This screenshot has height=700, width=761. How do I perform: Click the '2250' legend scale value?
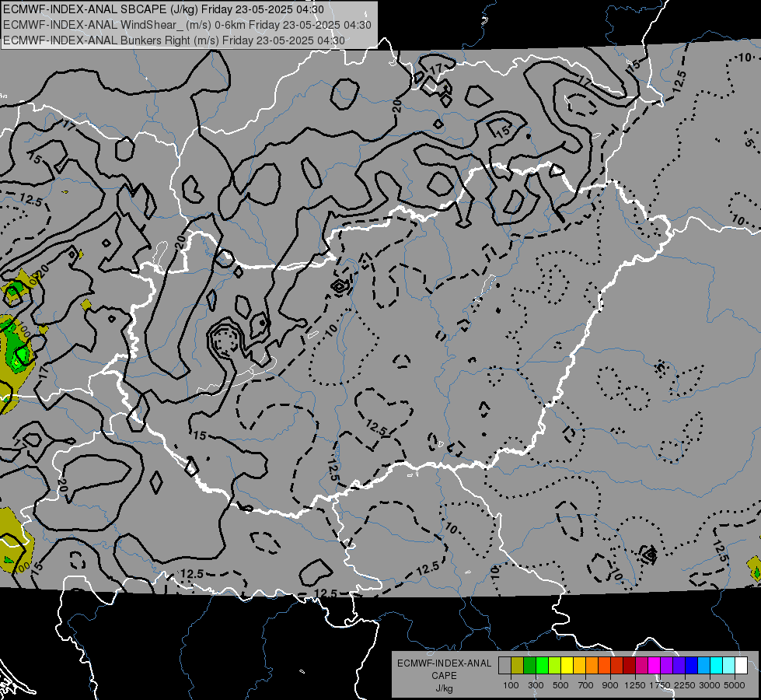685,685
